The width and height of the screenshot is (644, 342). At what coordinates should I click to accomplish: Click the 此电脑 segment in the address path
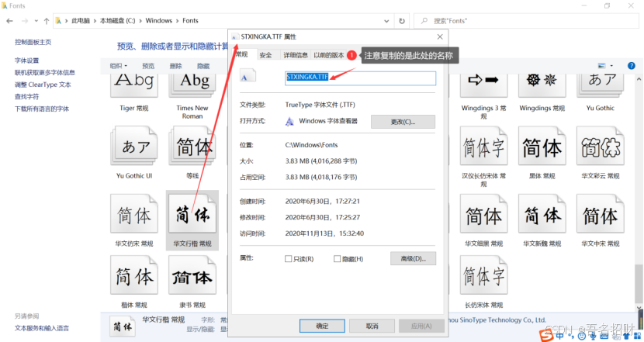point(81,21)
